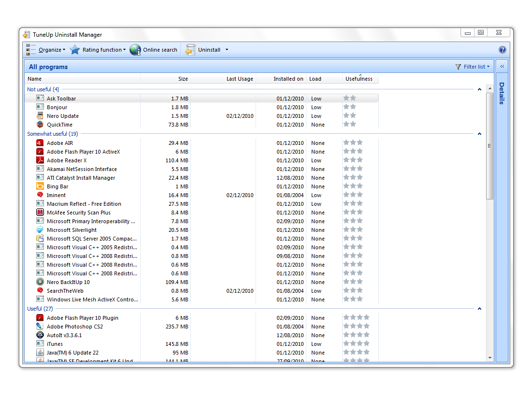Viewport: 532px width, 399px height.
Task: Sort by Load column header
Action: (x=324, y=79)
